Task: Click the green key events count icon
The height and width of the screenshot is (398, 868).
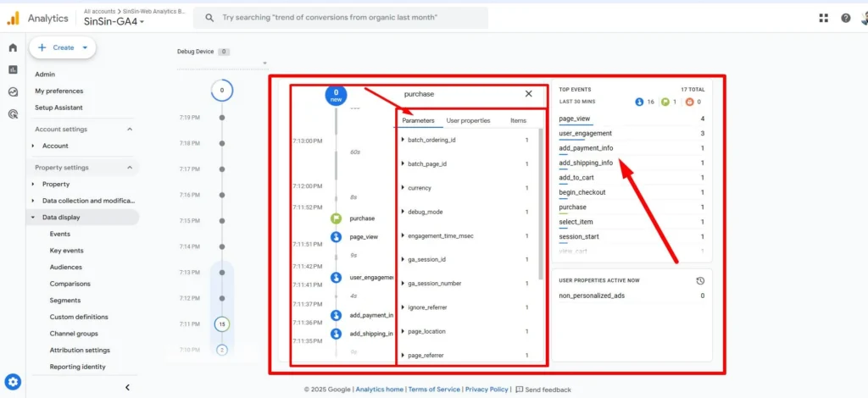Action: click(665, 102)
